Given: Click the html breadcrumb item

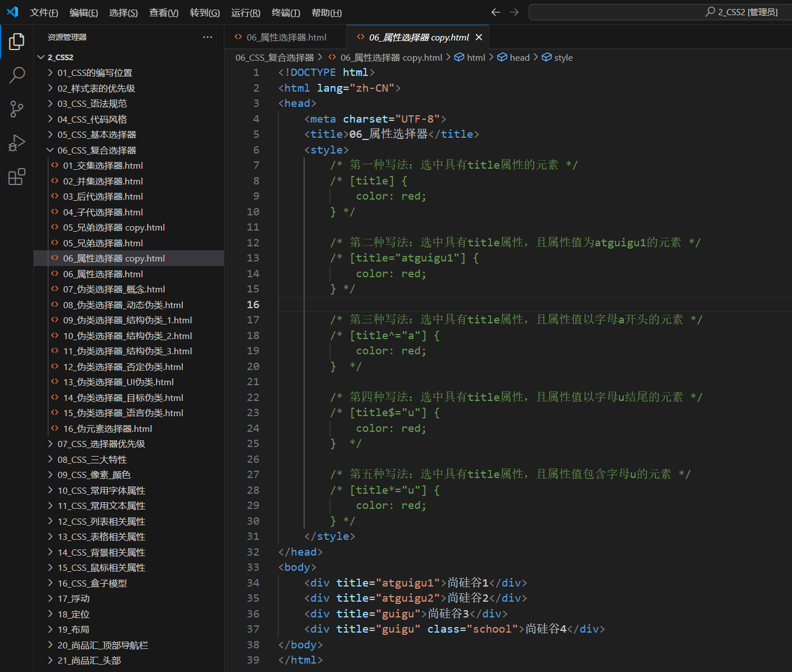Looking at the screenshot, I should (476, 57).
